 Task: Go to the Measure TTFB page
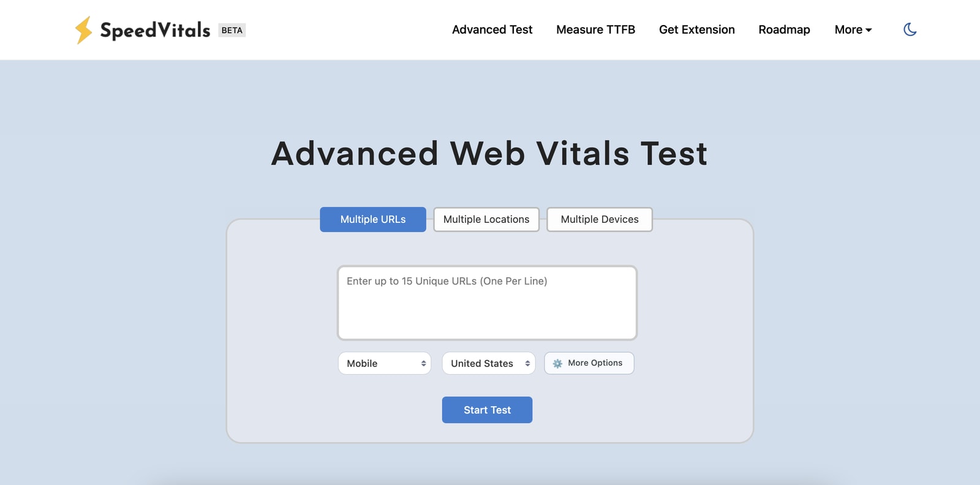(595, 29)
